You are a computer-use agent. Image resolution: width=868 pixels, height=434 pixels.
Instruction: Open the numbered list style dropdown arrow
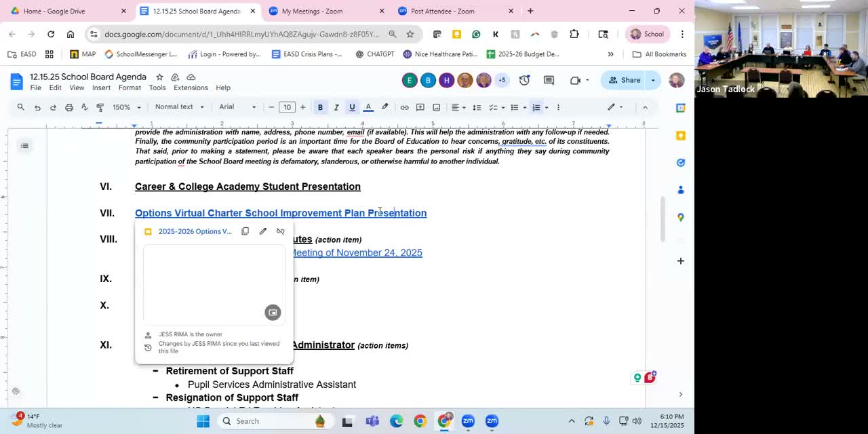tap(547, 107)
